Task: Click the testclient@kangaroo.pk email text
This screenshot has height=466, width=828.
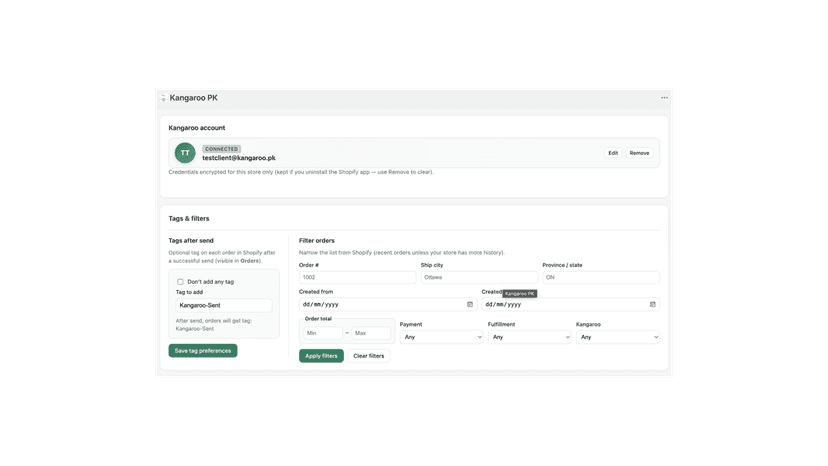Action: point(239,158)
